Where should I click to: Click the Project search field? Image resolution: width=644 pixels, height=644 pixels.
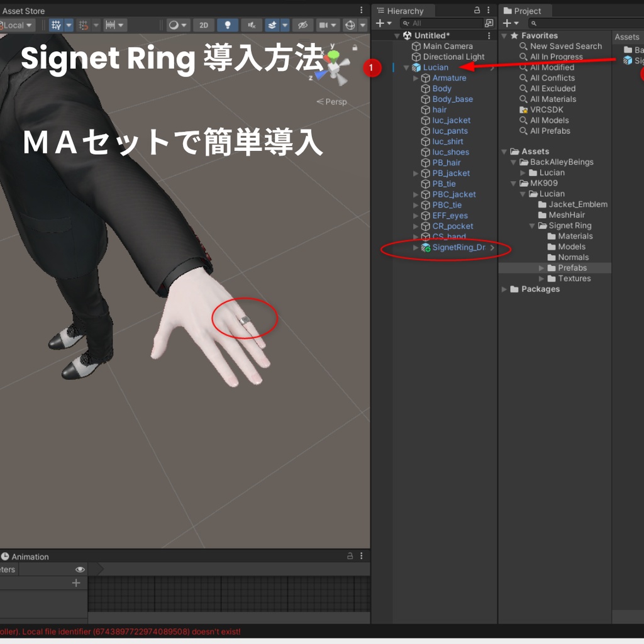(586, 23)
